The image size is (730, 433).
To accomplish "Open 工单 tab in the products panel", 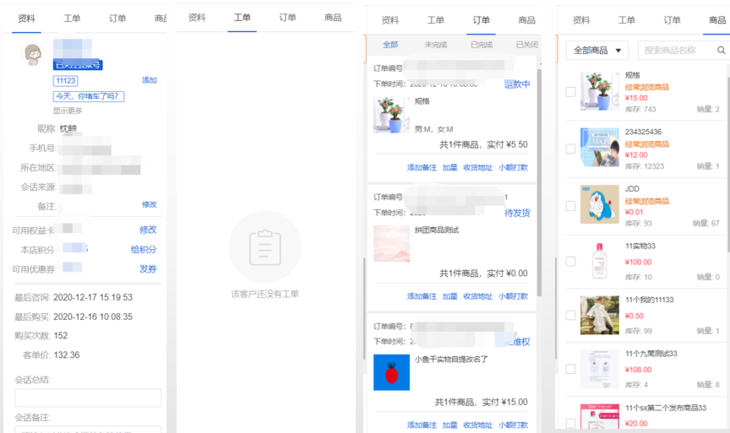I will [627, 20].
